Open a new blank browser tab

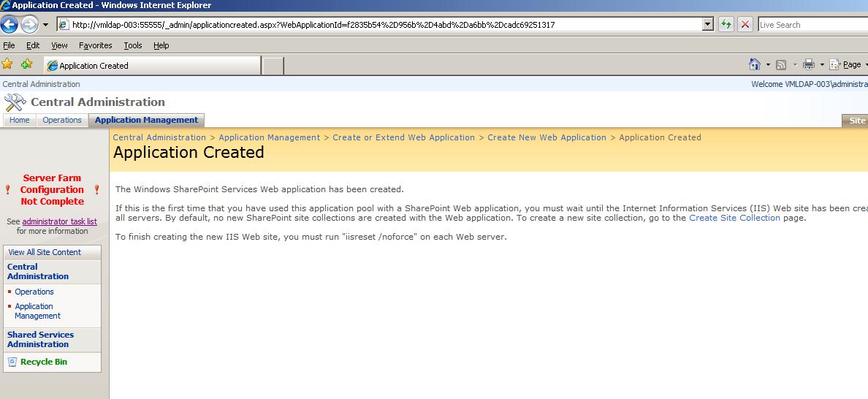coord(273,66)
